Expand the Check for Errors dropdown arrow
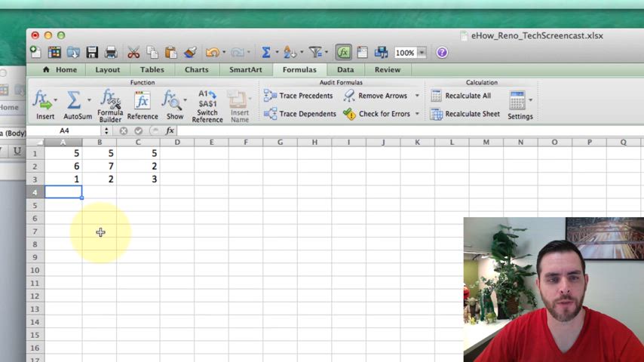Image resolution: width=644 pixels, height=362 pixels. (417, 114)
